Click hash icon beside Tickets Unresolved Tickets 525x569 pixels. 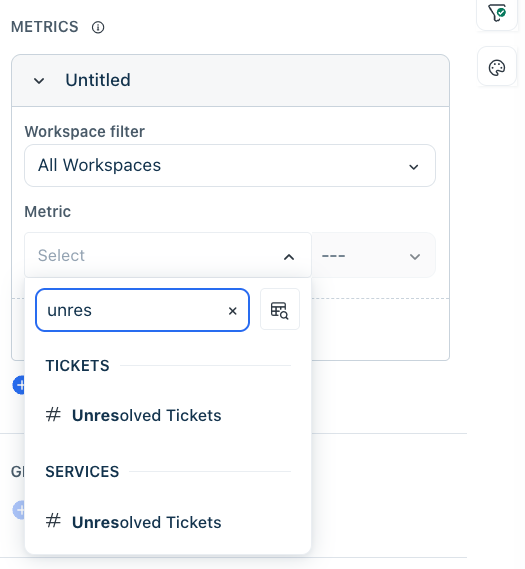(53, 414)
